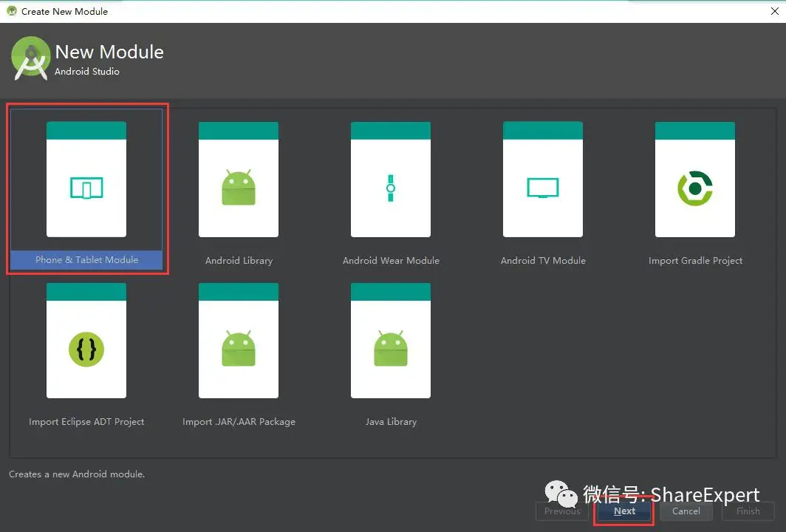Click the 'Import .JAR/.AAR Package' label
This screenshot has width=786, height=532.
pyautogui.click(x=239, y=422)
